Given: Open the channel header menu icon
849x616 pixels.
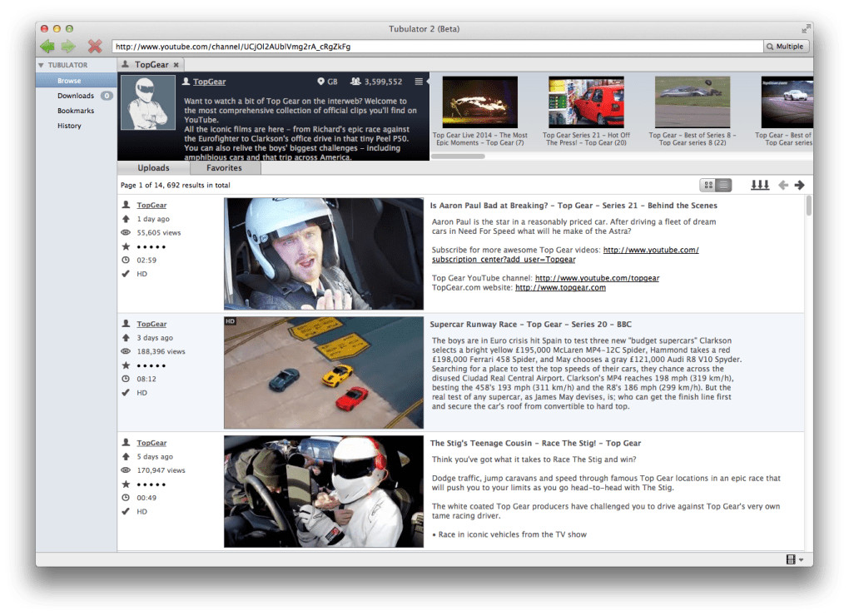Looking at the screenshot, I should pos(419,82).
